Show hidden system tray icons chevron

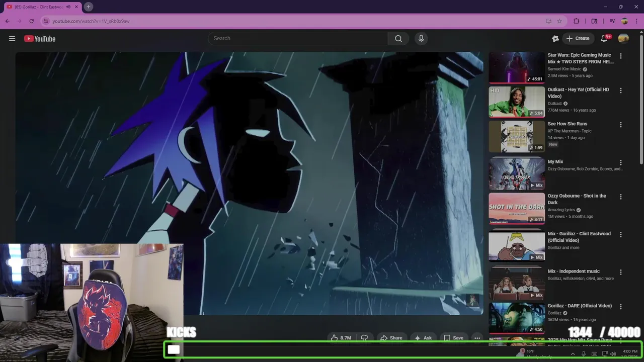(573, 354)
